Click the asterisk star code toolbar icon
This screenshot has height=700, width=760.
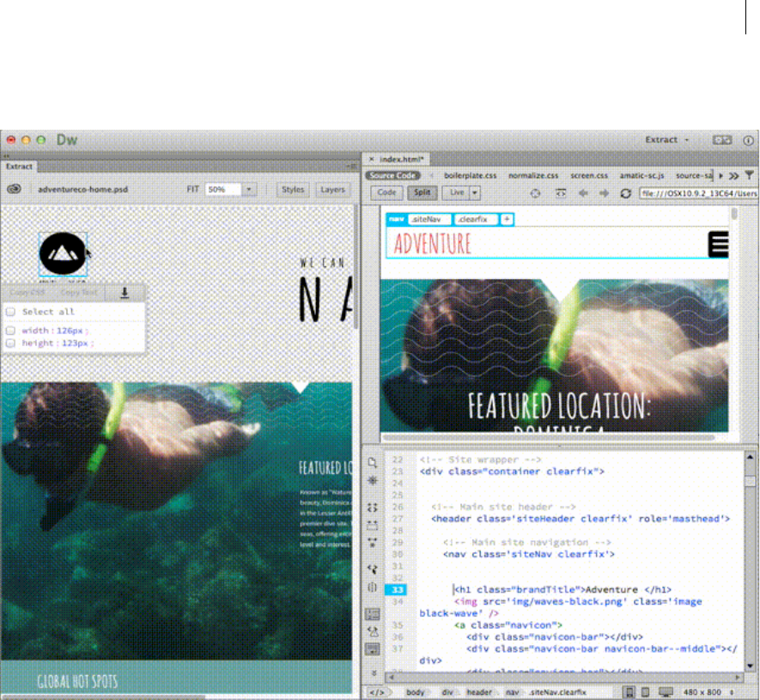(372, 480)
